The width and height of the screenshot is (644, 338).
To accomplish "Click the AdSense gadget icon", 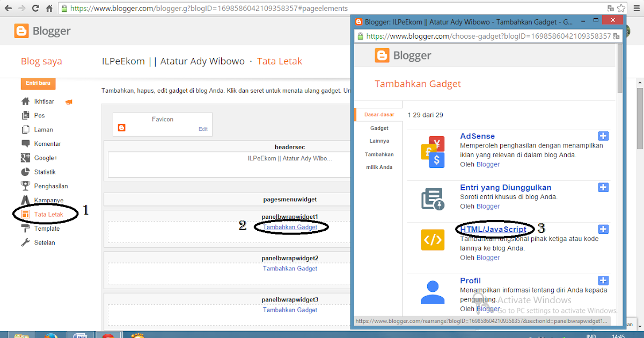I will 433,152.
